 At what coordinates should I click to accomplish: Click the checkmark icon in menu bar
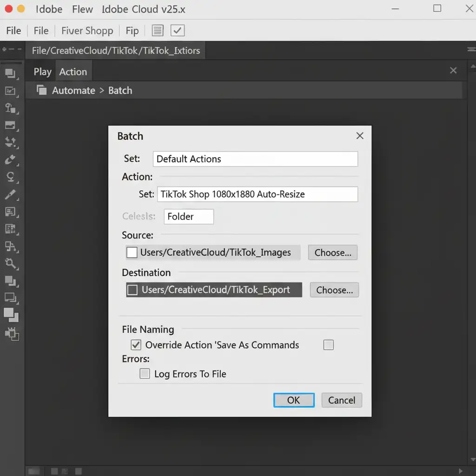178,31
